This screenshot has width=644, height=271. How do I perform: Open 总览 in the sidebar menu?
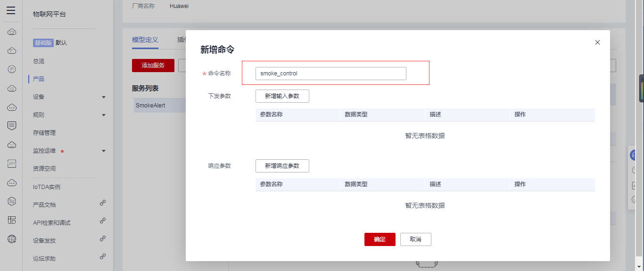pos(39,61)
